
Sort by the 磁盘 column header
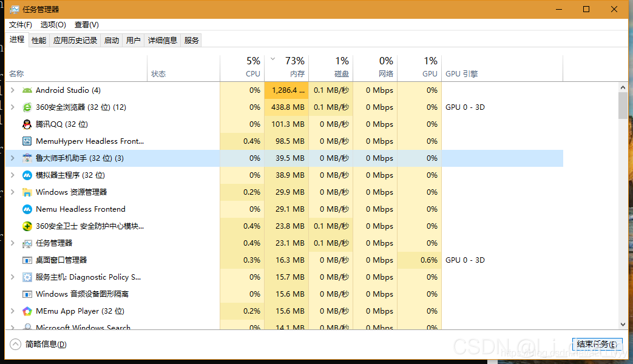pos(331,68)
